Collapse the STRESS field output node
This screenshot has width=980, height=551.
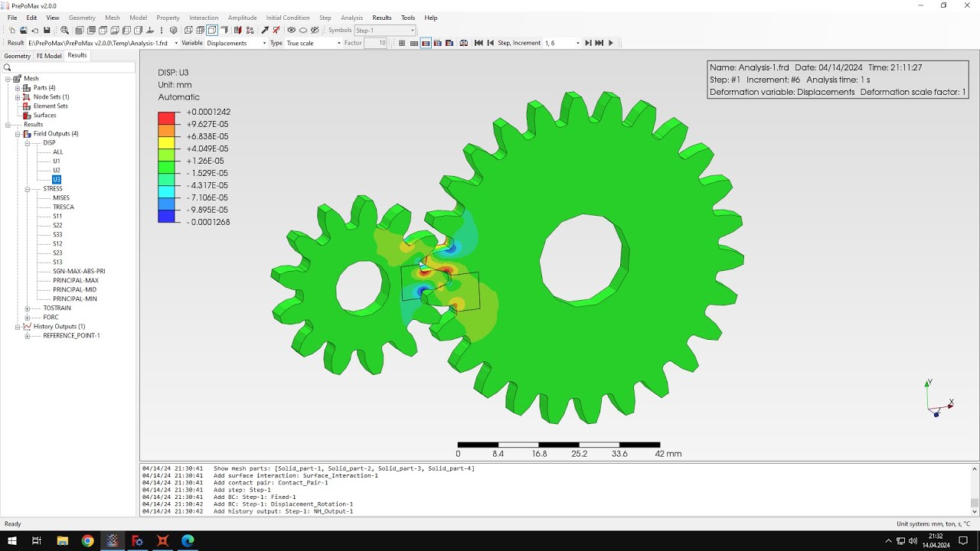point(27,188)
